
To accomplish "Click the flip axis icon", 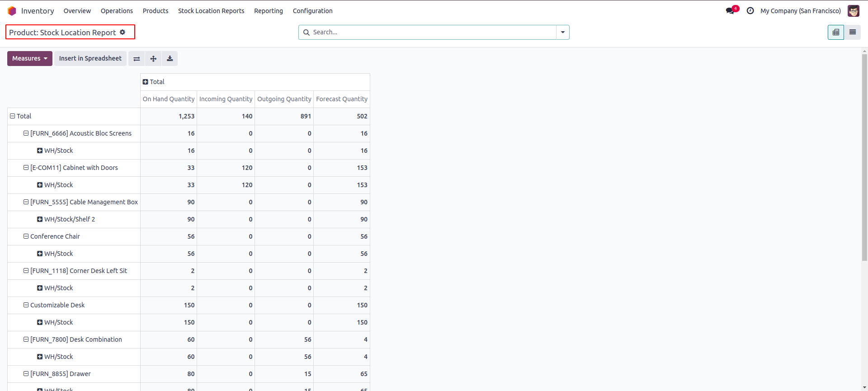I will coord(137,59).
